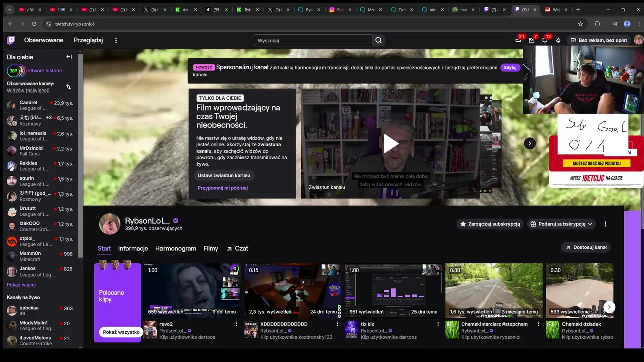Expand followed channels with Pokaż więcej
The image size is (644, 362).
tap(21, 285)
